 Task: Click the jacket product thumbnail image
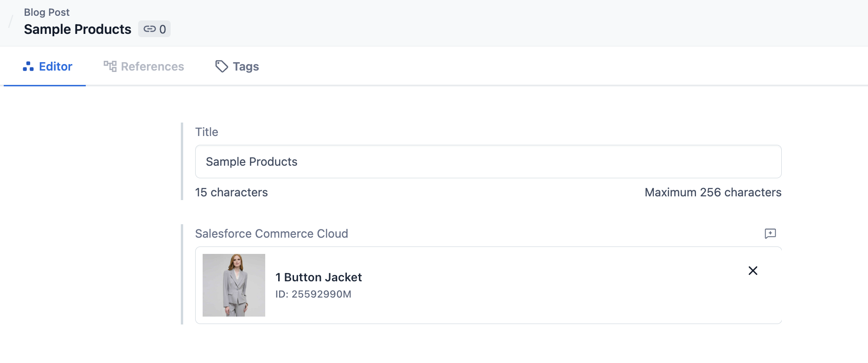pos(234,285)
